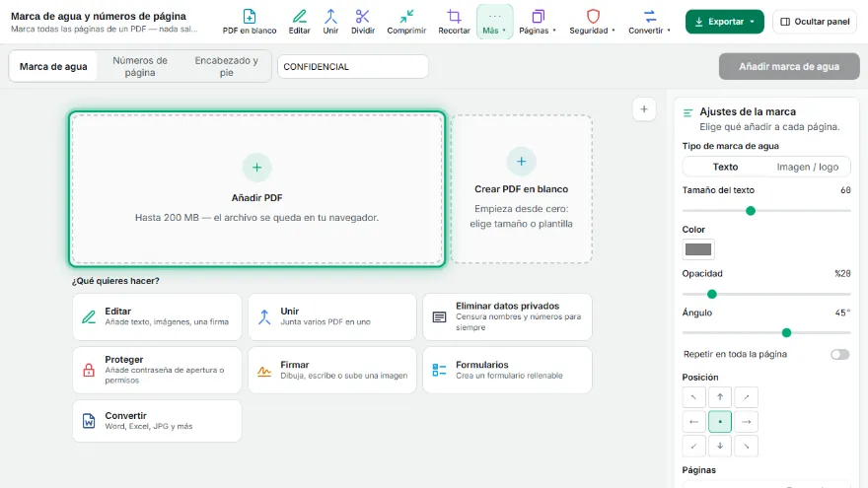Click the plus icon beside the drop area
Screen dimensions: 868x488
coord(644,109)
